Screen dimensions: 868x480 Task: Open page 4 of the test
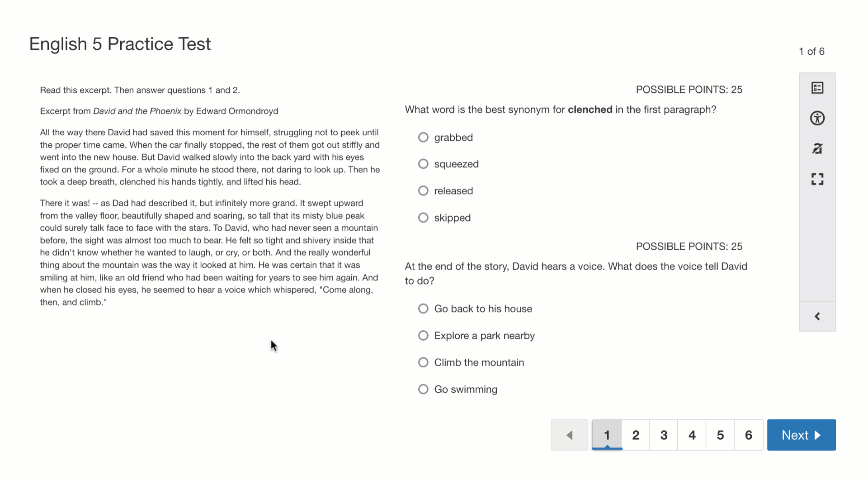[x=692, y=435]
